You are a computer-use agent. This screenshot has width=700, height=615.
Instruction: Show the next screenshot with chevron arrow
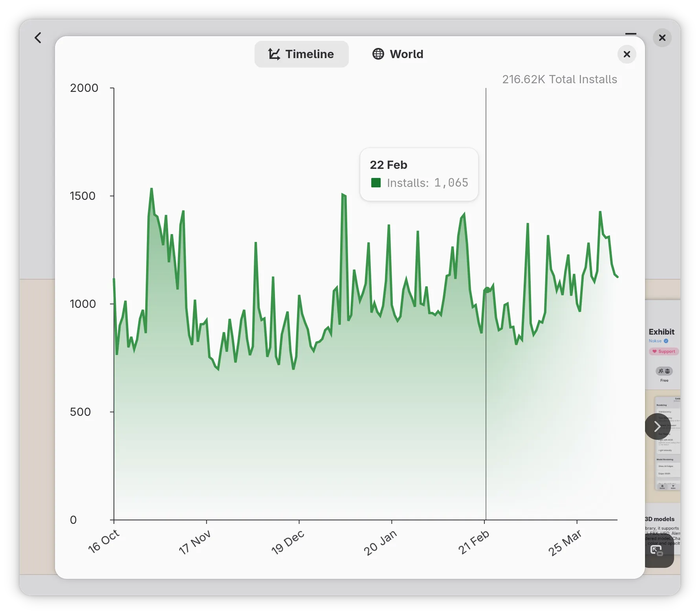[657, 426]
